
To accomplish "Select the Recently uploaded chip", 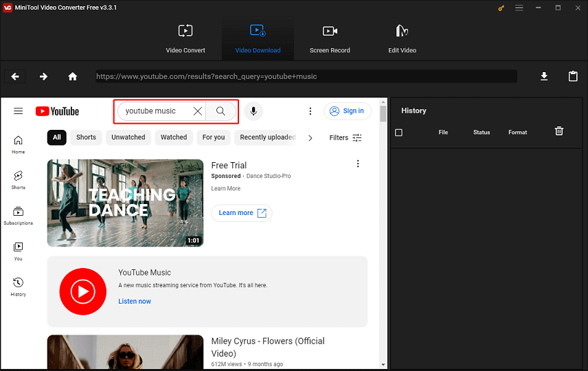I will [267, 137].
